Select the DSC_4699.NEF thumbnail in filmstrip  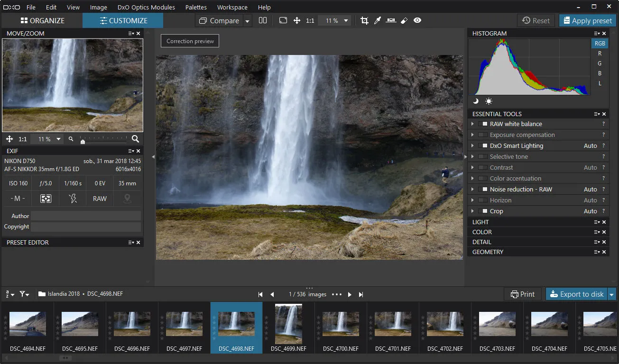[288, 324]
